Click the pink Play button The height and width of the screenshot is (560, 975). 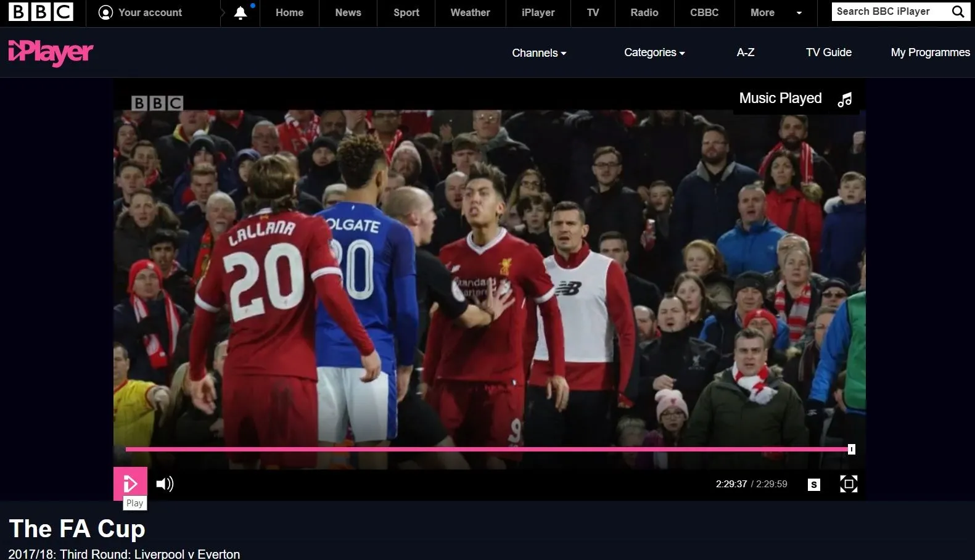[x=130, y=484]
